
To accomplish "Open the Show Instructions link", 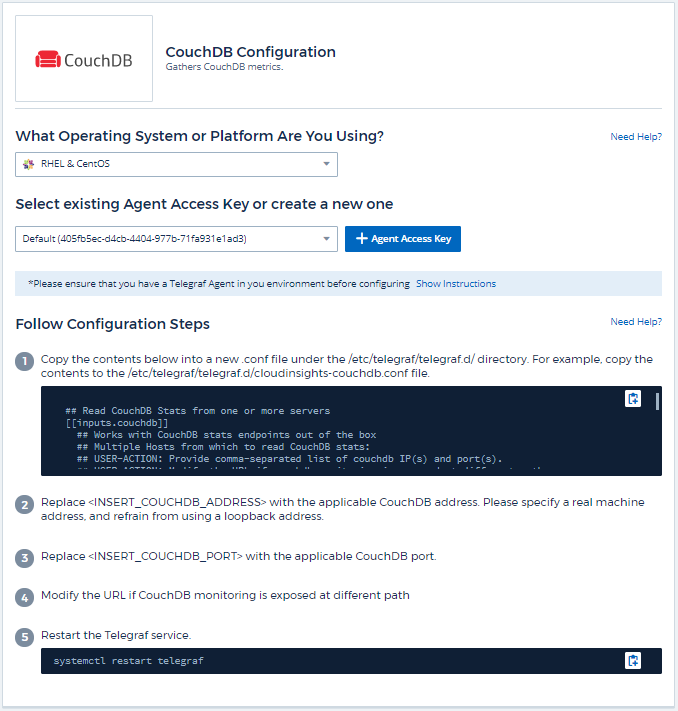I will pos(456,284).
